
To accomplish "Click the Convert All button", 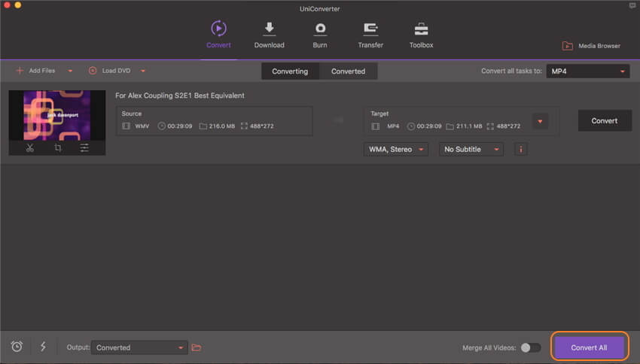I will (589, 347).
